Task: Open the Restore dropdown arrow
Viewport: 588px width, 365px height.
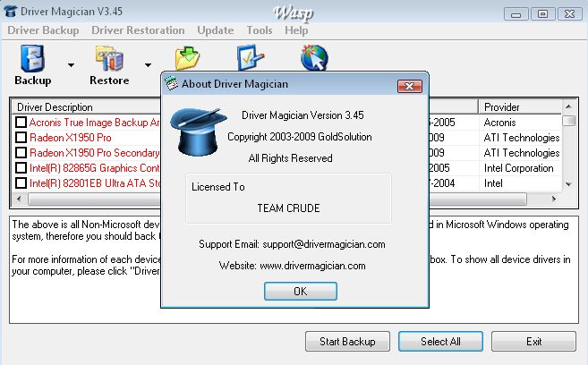Action: coord(149,65)
